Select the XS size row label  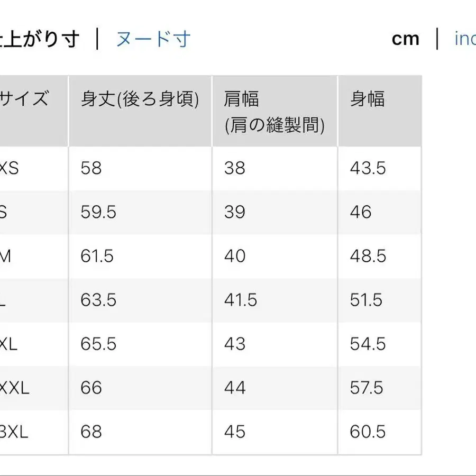pos(11,168)
